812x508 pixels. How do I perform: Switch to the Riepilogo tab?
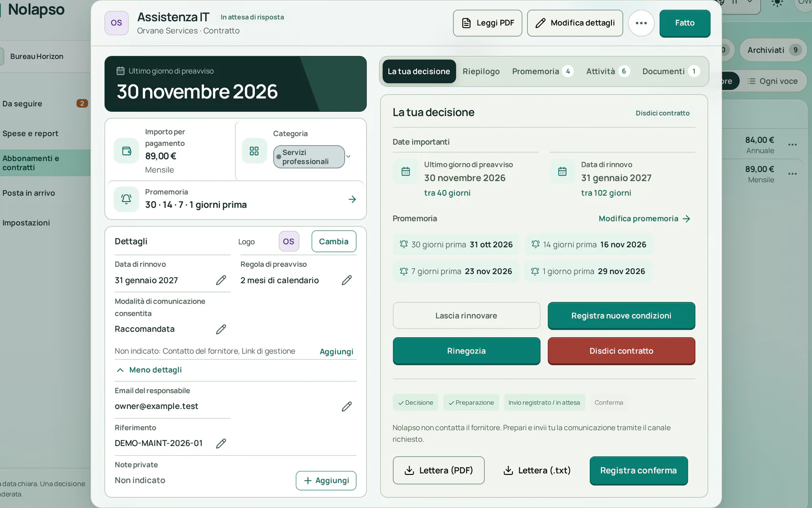pos(481,72)
